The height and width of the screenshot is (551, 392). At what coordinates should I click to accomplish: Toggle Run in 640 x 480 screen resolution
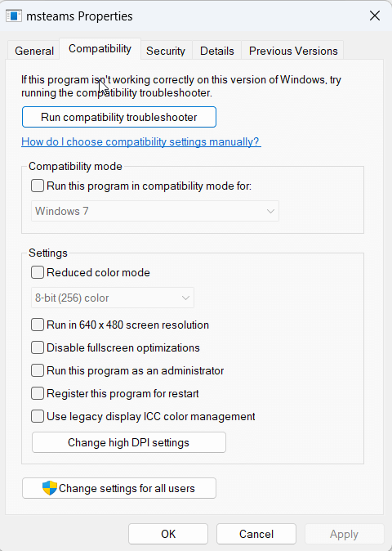point(38,325)
